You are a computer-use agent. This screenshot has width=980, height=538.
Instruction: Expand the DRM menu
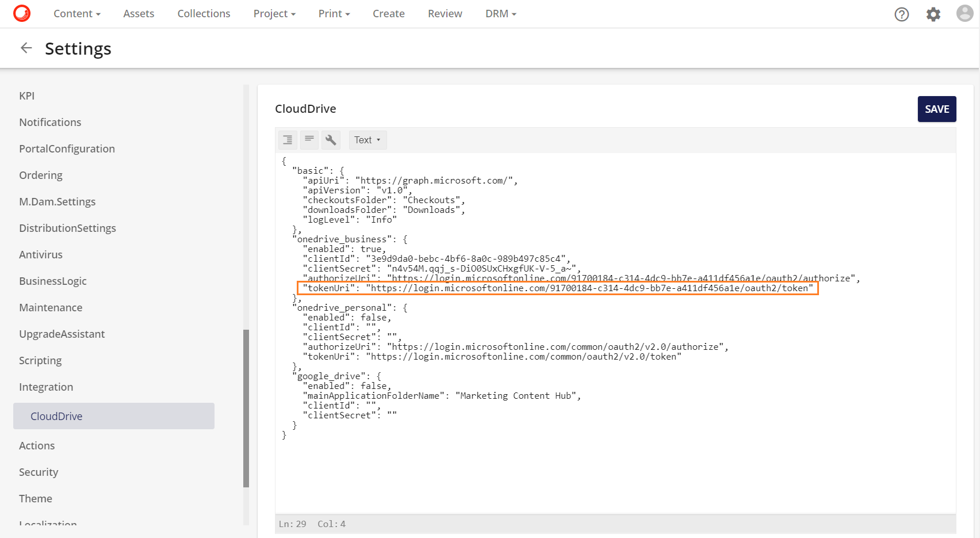coord(501,14)
